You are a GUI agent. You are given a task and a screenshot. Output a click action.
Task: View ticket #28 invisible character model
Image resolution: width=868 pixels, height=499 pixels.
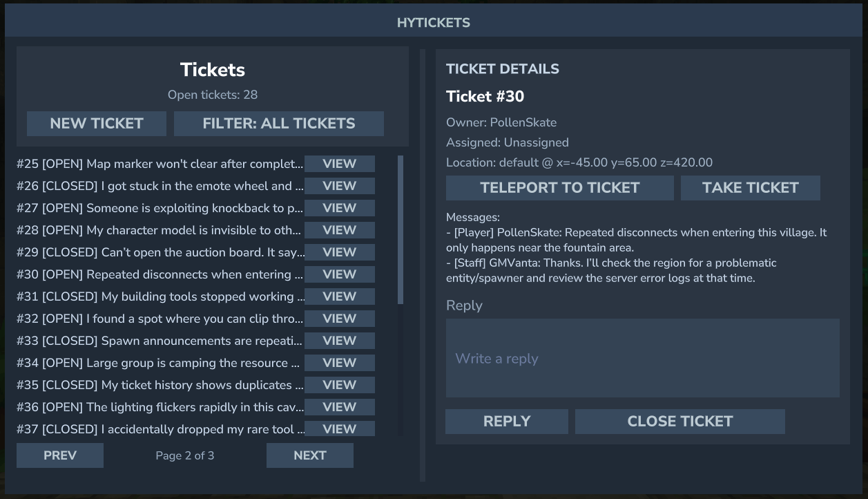click(x=339, y=230)
